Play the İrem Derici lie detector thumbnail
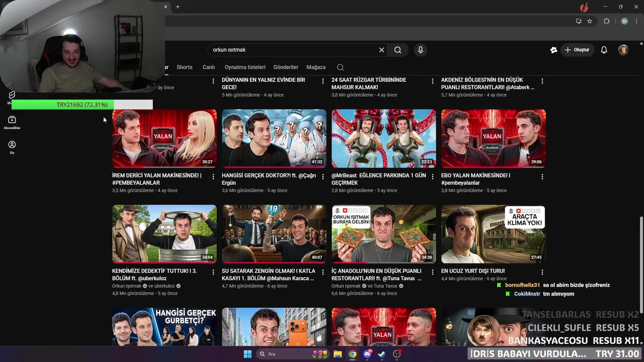The width and height of the screenshot is (644, 362). coord(165,138)
